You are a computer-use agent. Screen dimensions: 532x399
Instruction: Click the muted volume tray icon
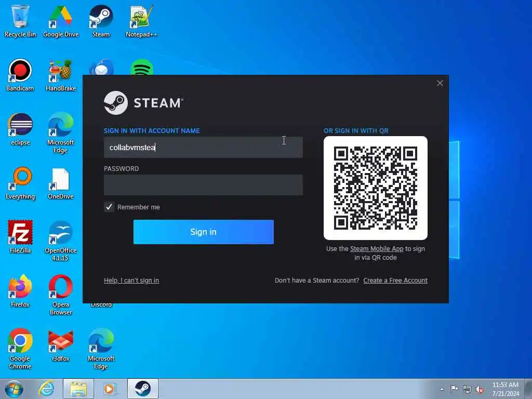[480, 389]
